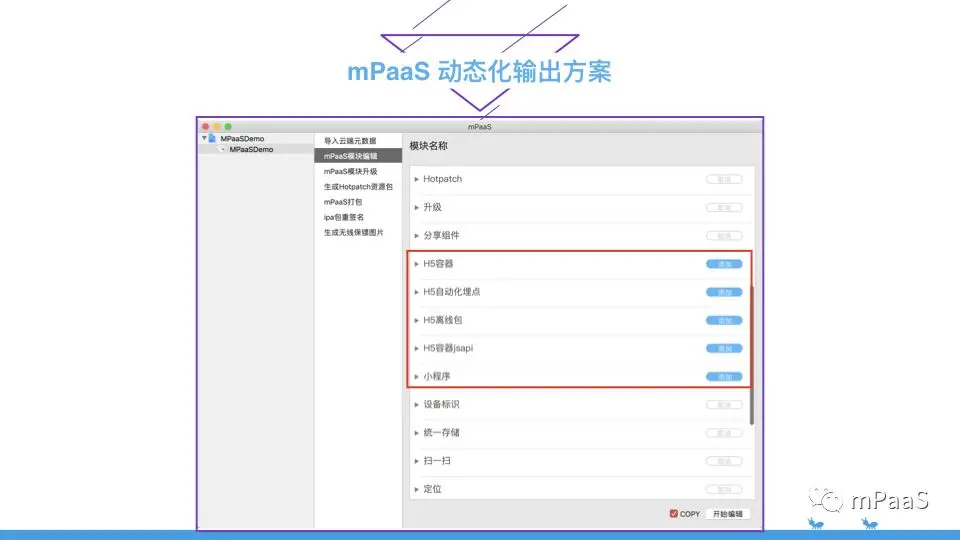This screenshot has height=540, width=960.
Task: Click the target icon of child MPaaSDemo row
Action: 222,149
